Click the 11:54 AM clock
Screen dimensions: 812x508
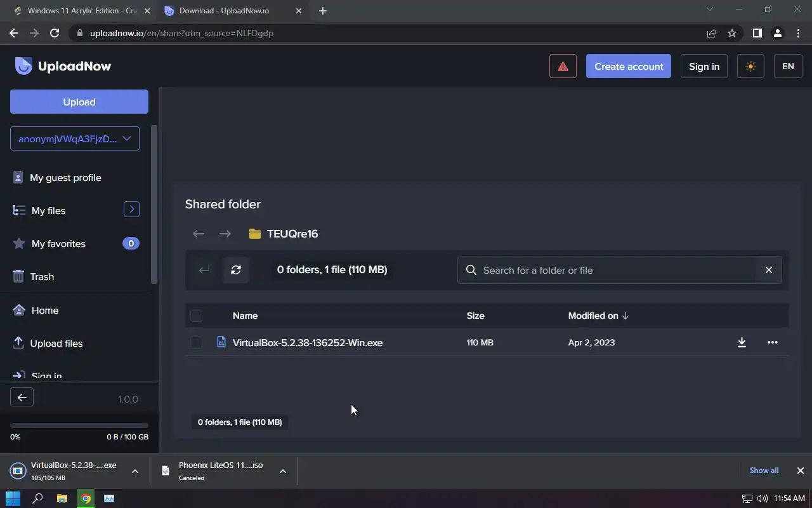790,498
